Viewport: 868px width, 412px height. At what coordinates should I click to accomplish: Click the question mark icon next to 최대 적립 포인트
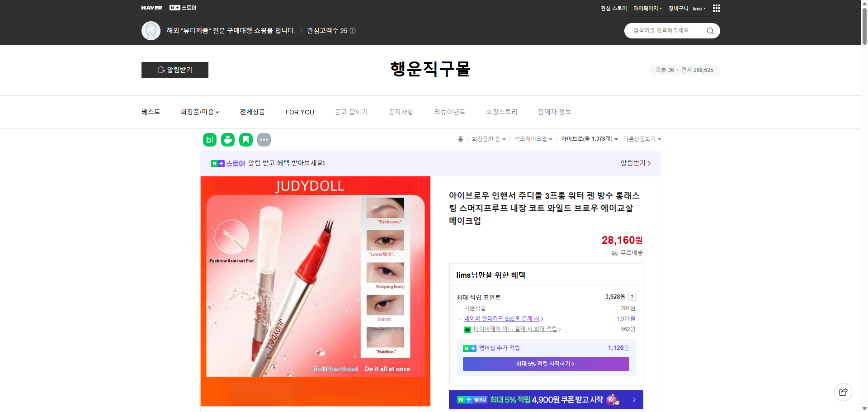[632, 297]
